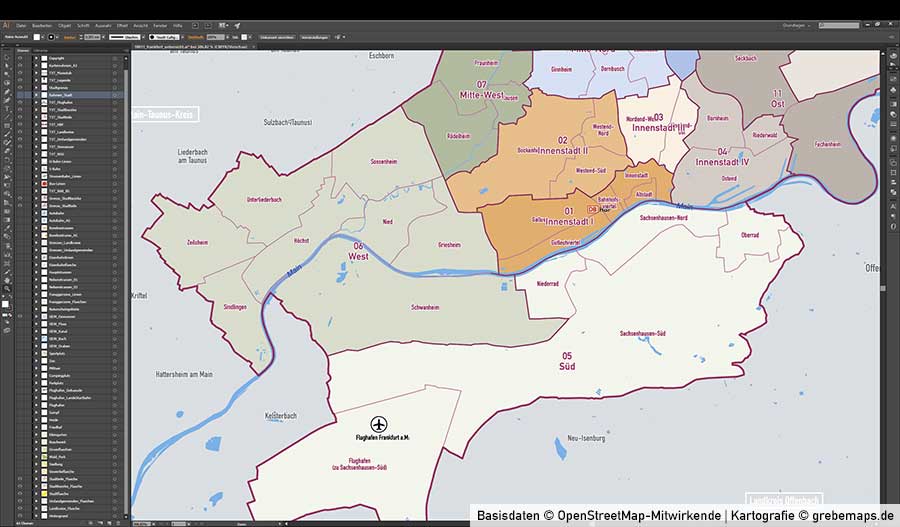Click the Delete Selection trash icon
Image resolution: width=900 pixels, height=527 pixels.
click(x=118, y=523)
